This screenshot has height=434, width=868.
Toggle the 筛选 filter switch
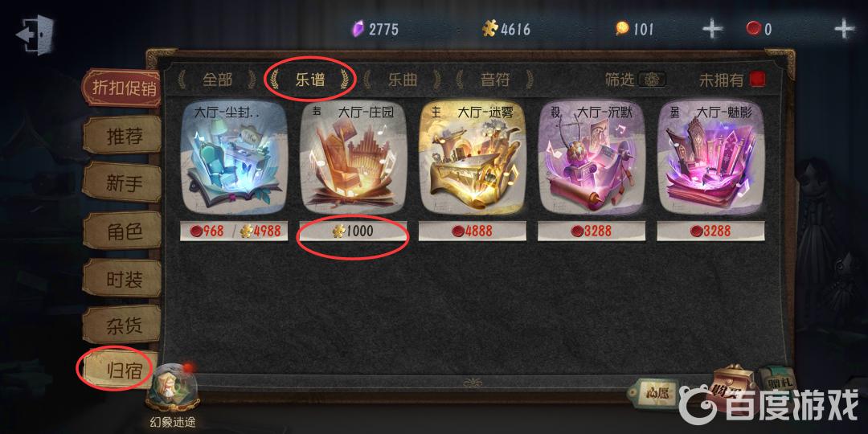(652, 80)
